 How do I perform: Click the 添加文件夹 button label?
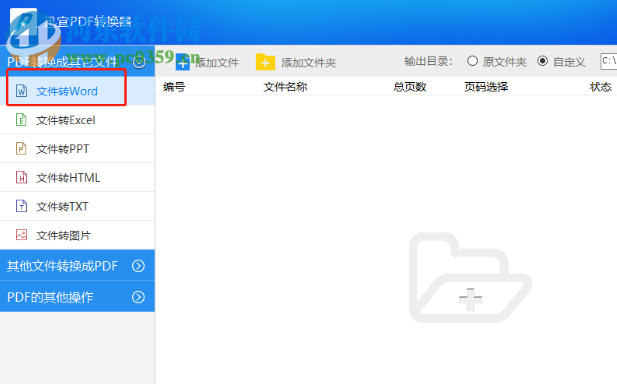(x=308, y=63)
